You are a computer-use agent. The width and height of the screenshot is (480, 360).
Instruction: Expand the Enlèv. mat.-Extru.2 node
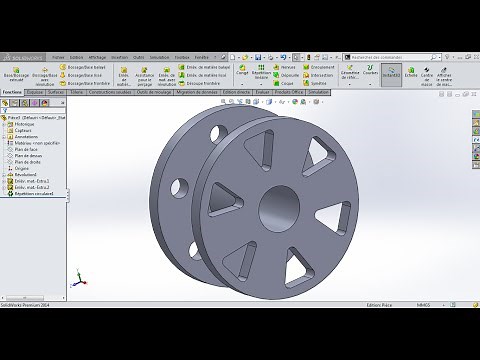pos(4,188)
